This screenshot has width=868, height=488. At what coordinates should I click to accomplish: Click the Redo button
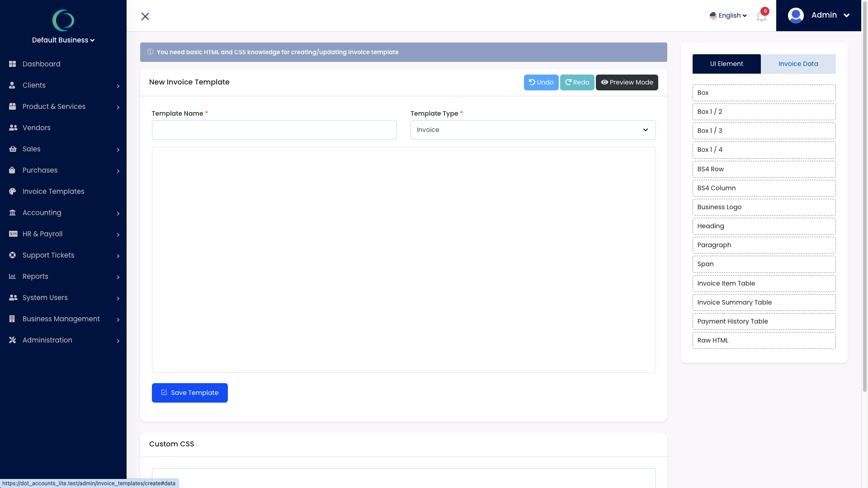577,82
